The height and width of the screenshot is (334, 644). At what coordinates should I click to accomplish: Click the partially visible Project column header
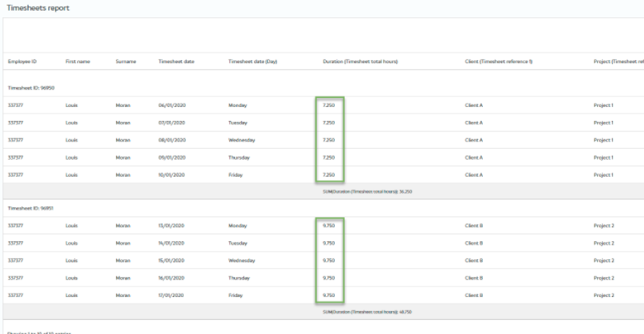618,62
